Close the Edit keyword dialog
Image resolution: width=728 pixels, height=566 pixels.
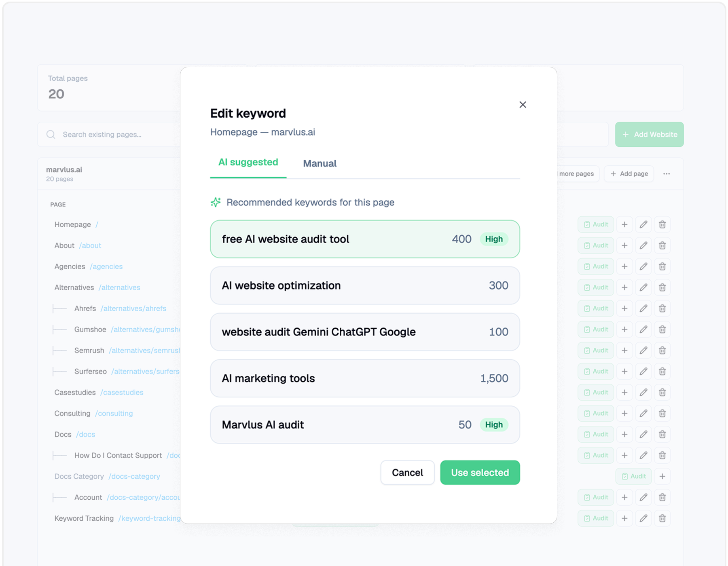(x=523, y=105)
